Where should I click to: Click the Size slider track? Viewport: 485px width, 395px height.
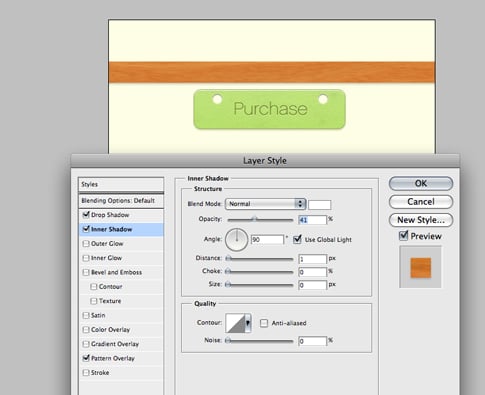click(260, 285)
